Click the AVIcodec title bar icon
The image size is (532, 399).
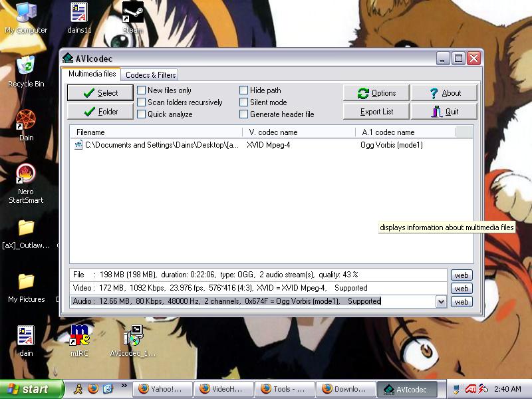pos(68,58)
